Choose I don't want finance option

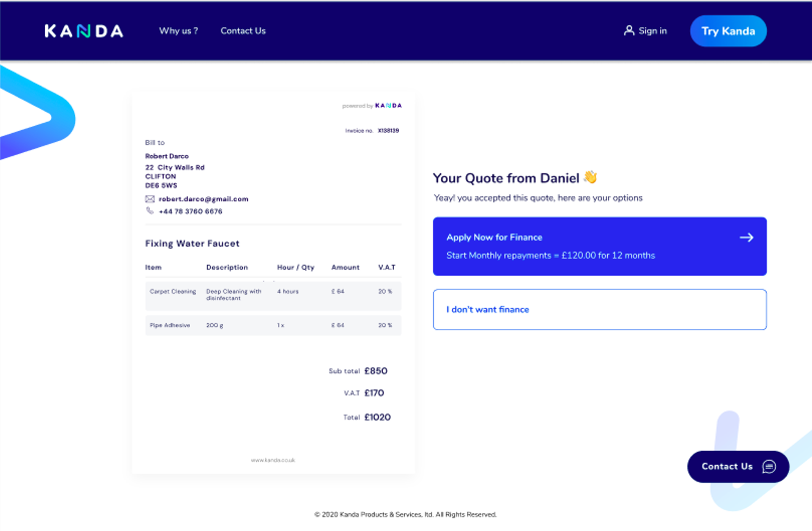tap(600, 309)
